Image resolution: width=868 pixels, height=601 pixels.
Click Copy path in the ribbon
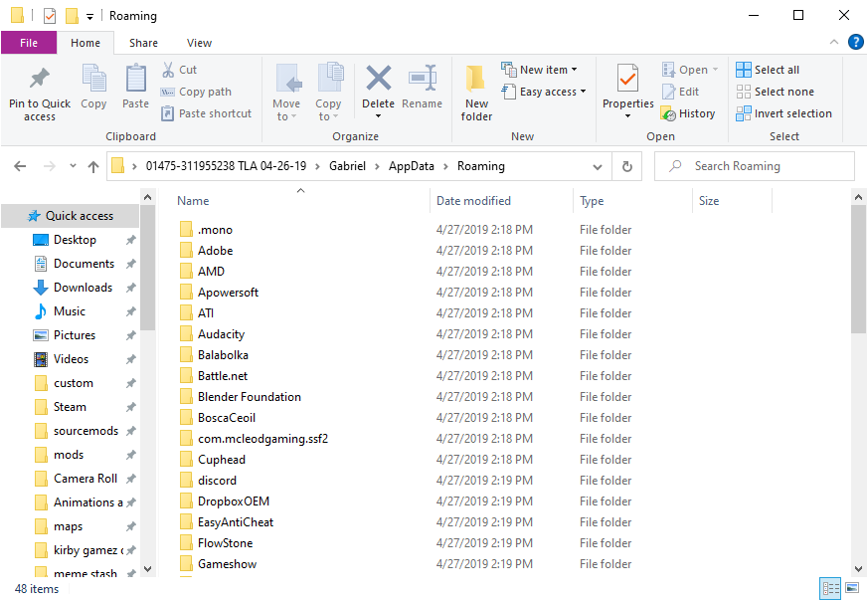tap(197, 92)
